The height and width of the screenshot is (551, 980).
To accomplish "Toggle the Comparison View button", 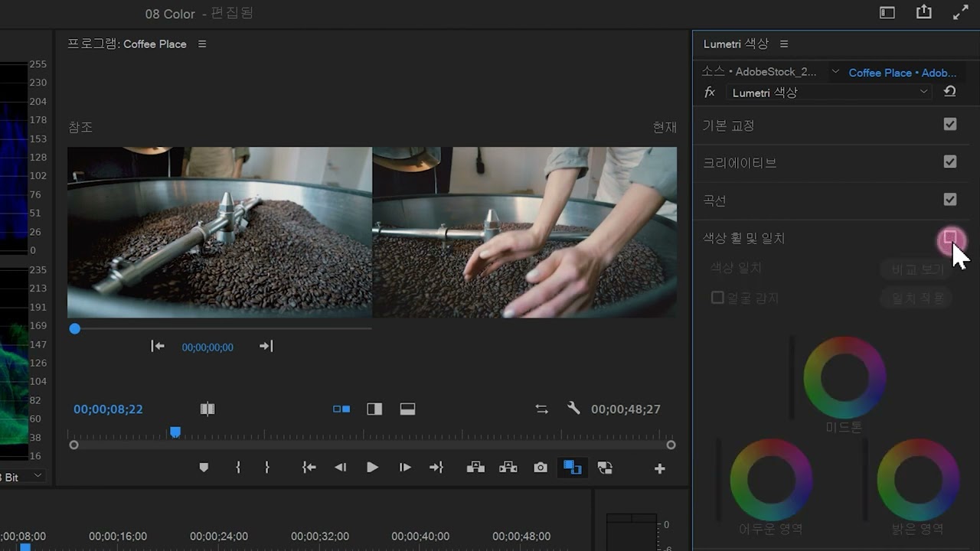I will pyautogui.click(x=572, y=468).
